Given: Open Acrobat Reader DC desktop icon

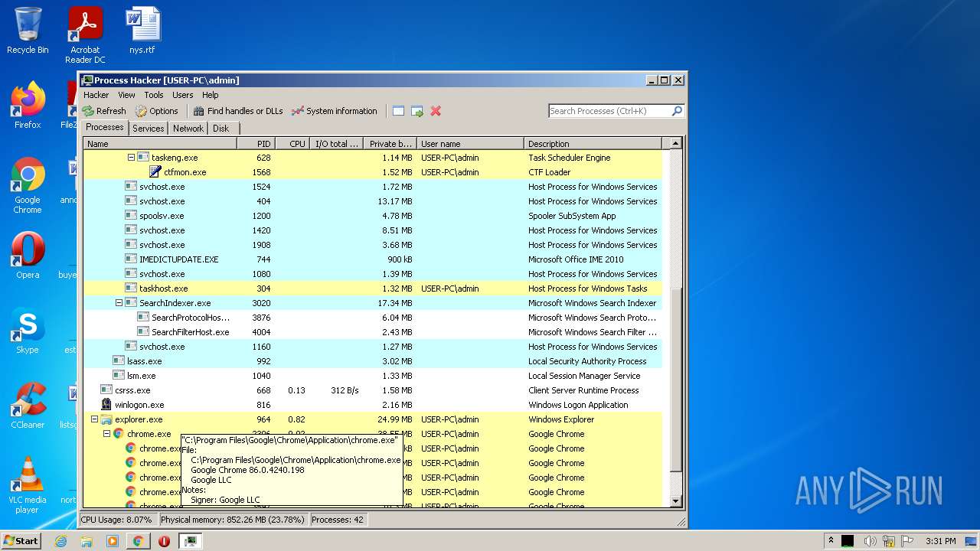Looking at the screenshot, I should (85, 35).
